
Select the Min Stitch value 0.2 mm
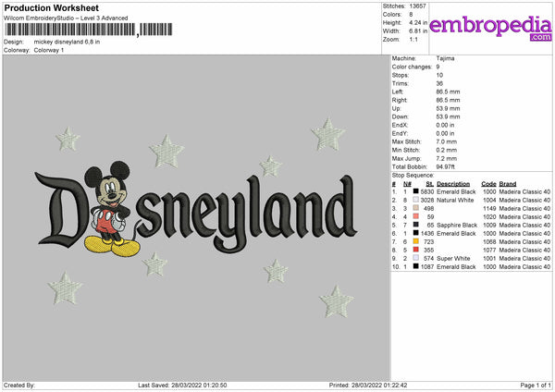447,150
